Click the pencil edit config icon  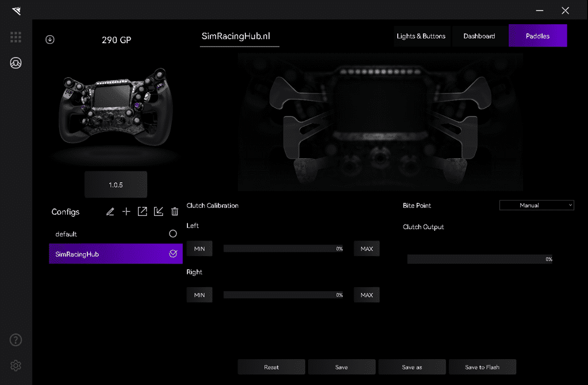point(110,212)
